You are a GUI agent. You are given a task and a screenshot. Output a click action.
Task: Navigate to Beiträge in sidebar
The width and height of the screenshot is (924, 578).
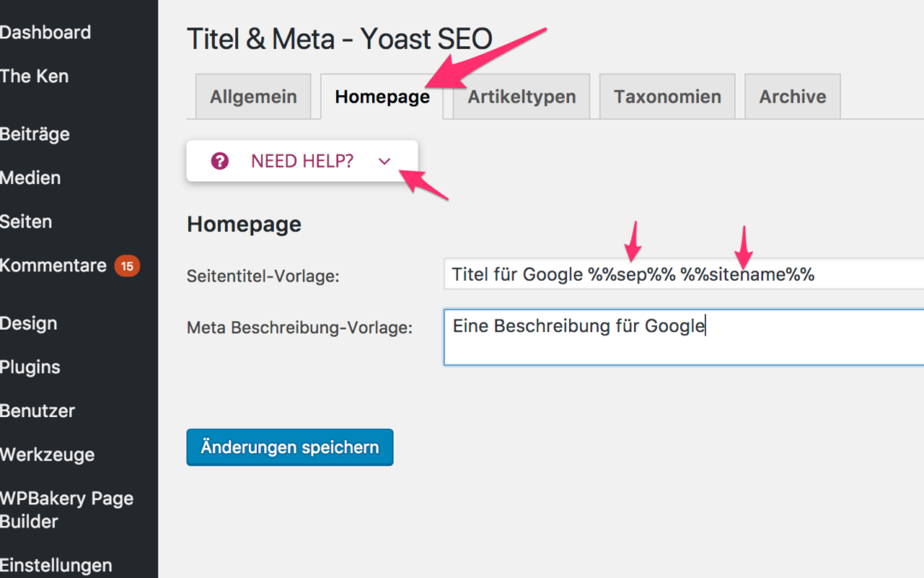pos(35,134)
